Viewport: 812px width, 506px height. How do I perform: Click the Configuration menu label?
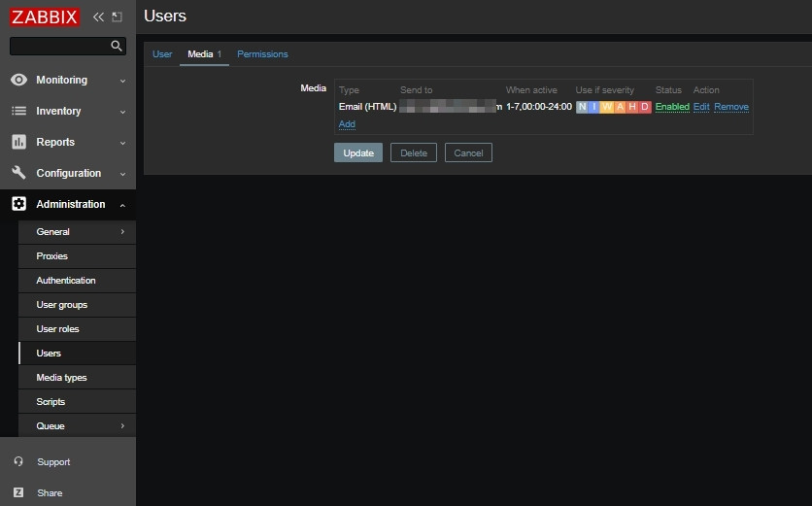point(68,173)
